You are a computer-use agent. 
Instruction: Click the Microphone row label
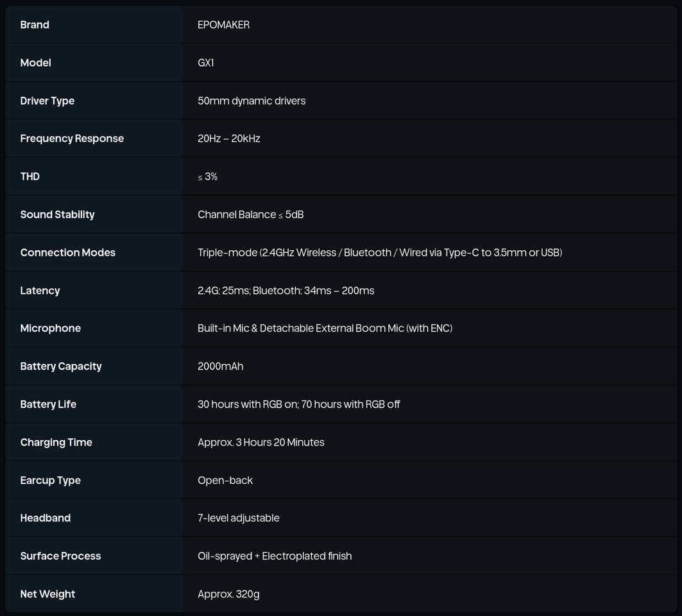coord(51,328)
